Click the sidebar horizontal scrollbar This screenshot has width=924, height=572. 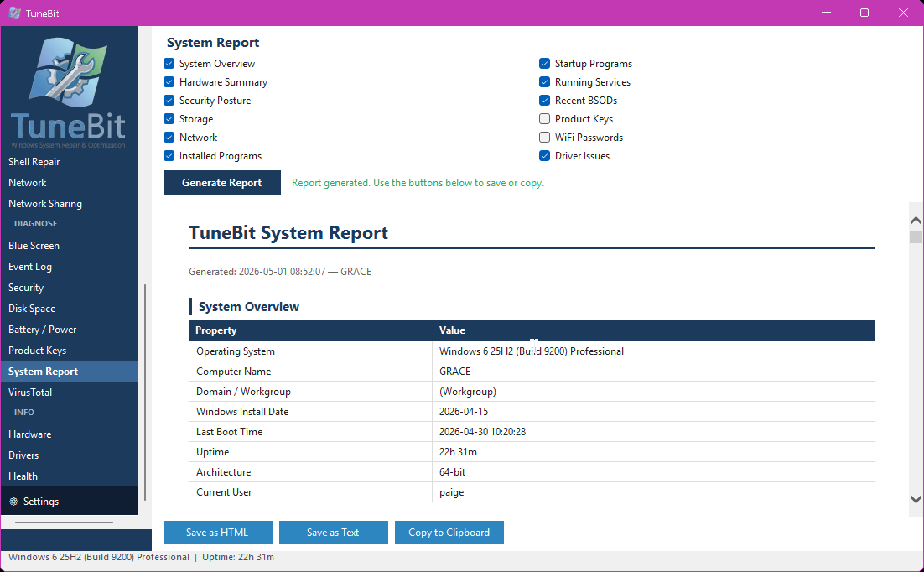[64, 523]
